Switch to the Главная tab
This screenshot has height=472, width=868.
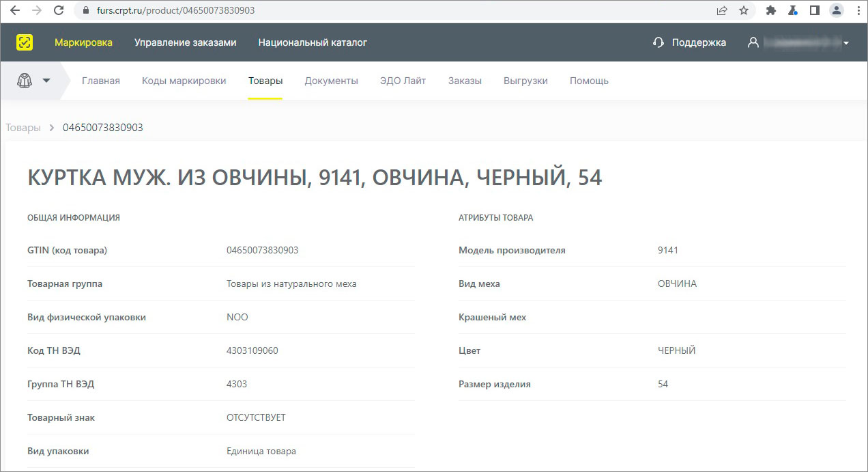coord(101,81)
